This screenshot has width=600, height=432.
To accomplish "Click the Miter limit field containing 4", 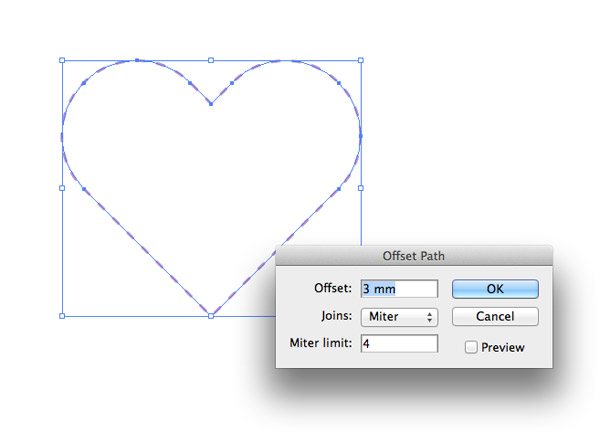I will (x=399, y=344).
